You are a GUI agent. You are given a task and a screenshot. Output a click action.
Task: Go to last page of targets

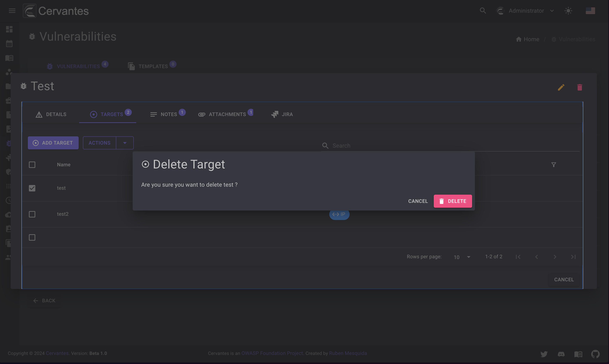(x=573, y=257)
